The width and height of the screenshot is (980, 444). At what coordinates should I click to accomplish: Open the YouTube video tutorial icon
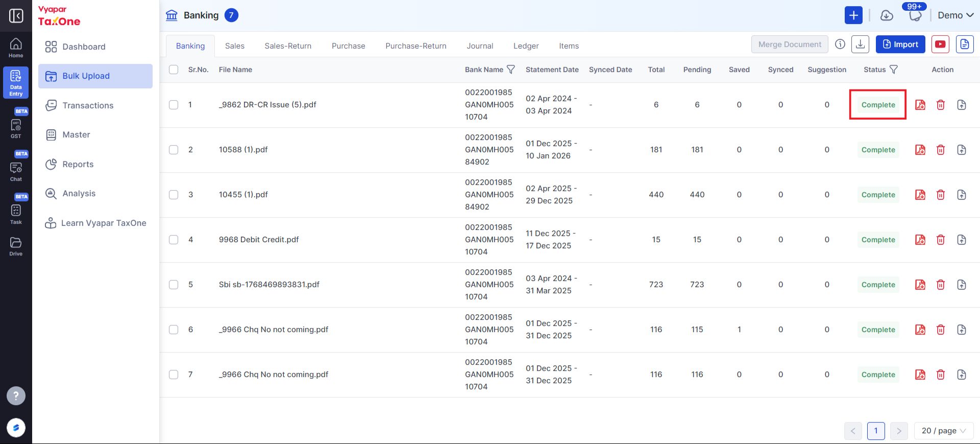940,44
